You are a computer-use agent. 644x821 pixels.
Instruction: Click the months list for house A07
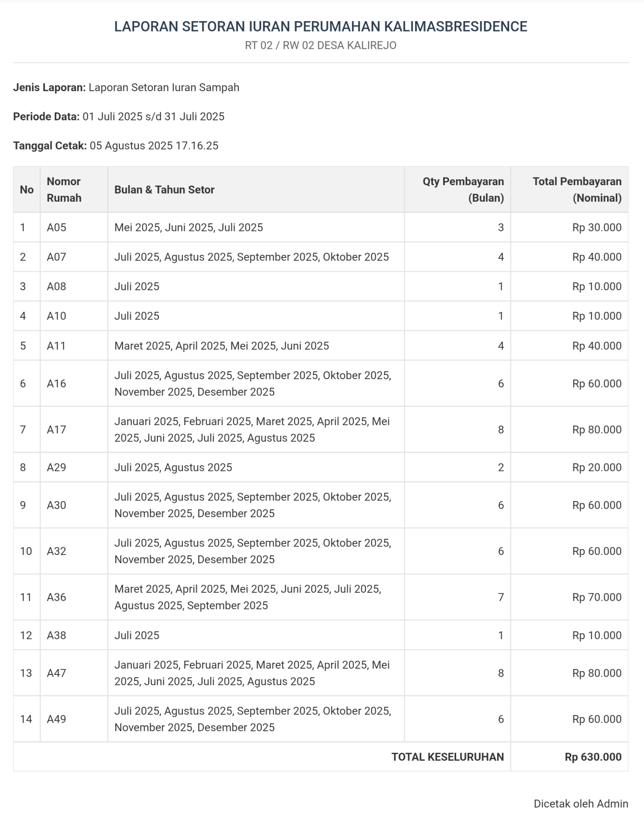[x=251, y=257]
